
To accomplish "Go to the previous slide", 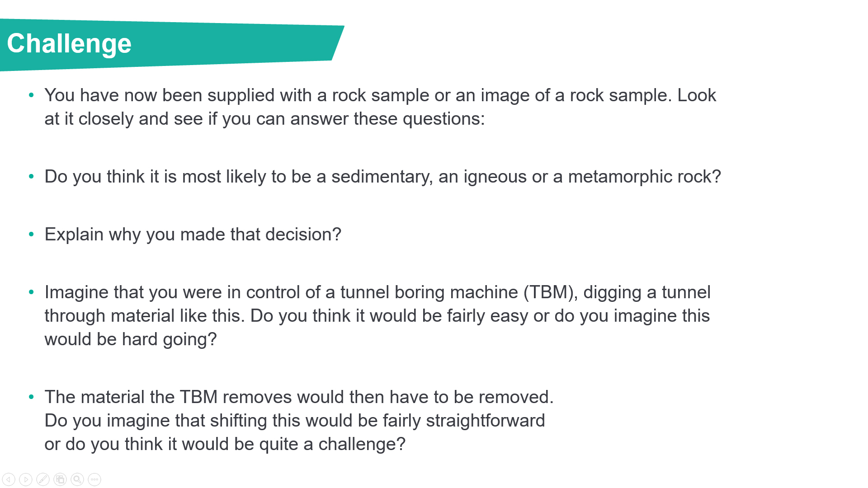I will coord(9,479).
